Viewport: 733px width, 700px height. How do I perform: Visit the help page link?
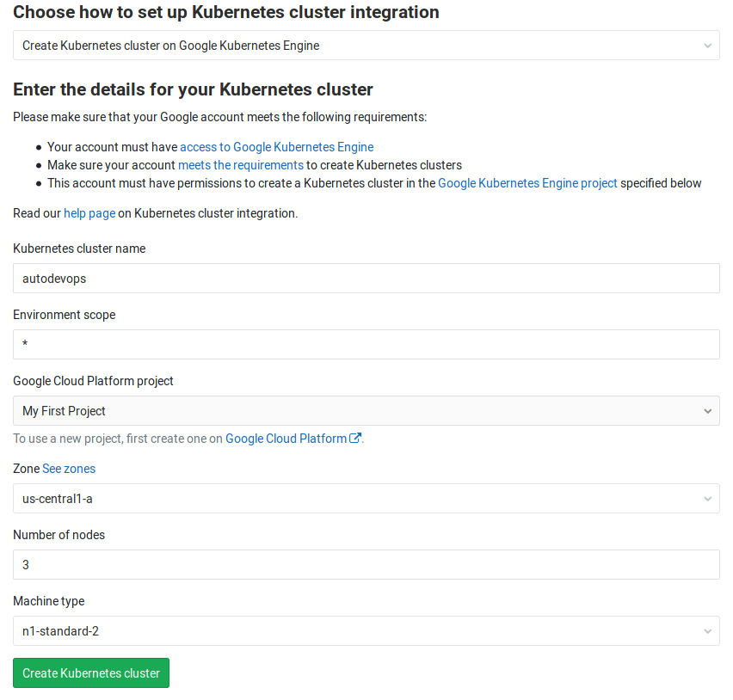[x=89, y=212]
